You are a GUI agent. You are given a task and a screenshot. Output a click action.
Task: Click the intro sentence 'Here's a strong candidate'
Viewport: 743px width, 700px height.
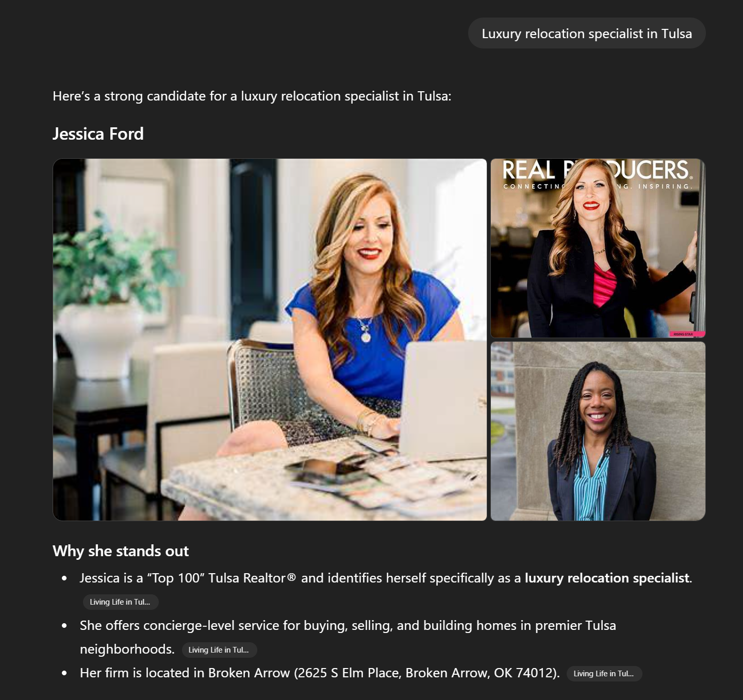coord(252,96)
